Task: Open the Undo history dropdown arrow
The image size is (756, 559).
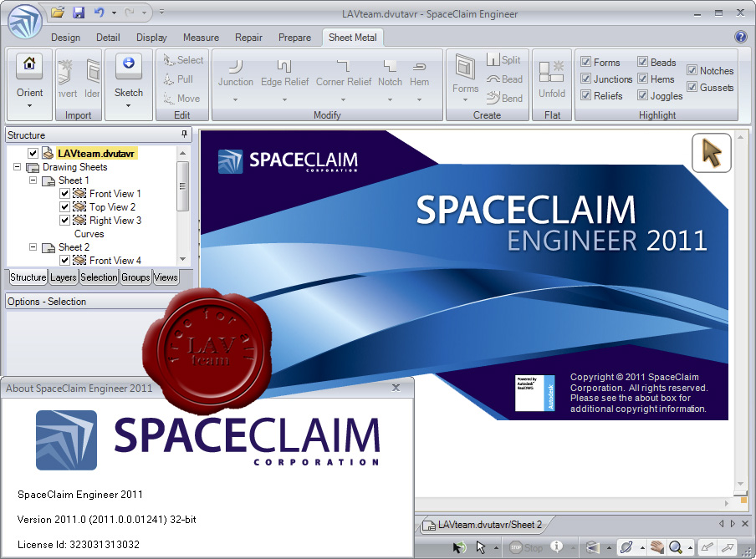Action: 114,13
